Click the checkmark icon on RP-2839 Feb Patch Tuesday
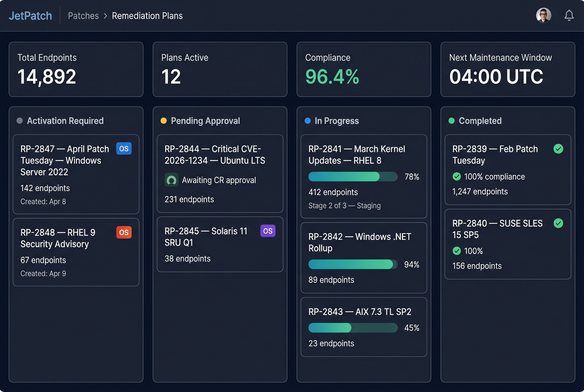 559,149
